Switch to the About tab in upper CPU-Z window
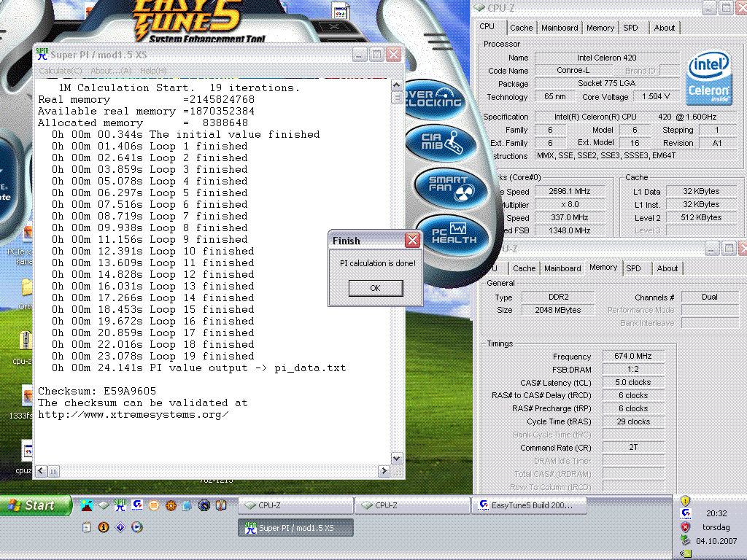The height and width of the screenshot is (560, 747). coord(664,28)
